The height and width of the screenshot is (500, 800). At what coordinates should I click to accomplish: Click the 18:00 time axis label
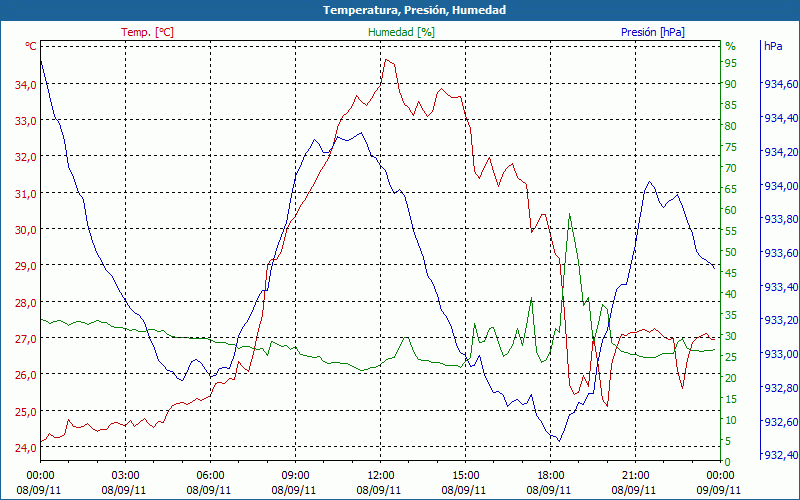(550, 475)
